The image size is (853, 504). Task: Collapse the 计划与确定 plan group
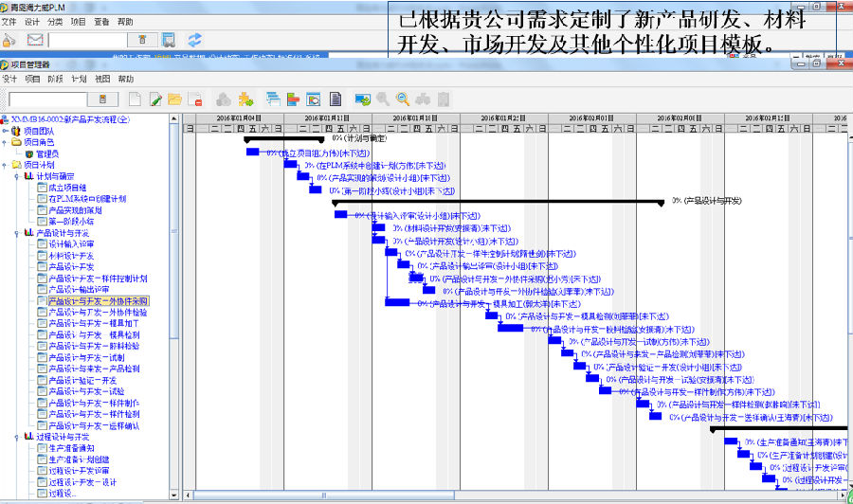click(18, 175)
